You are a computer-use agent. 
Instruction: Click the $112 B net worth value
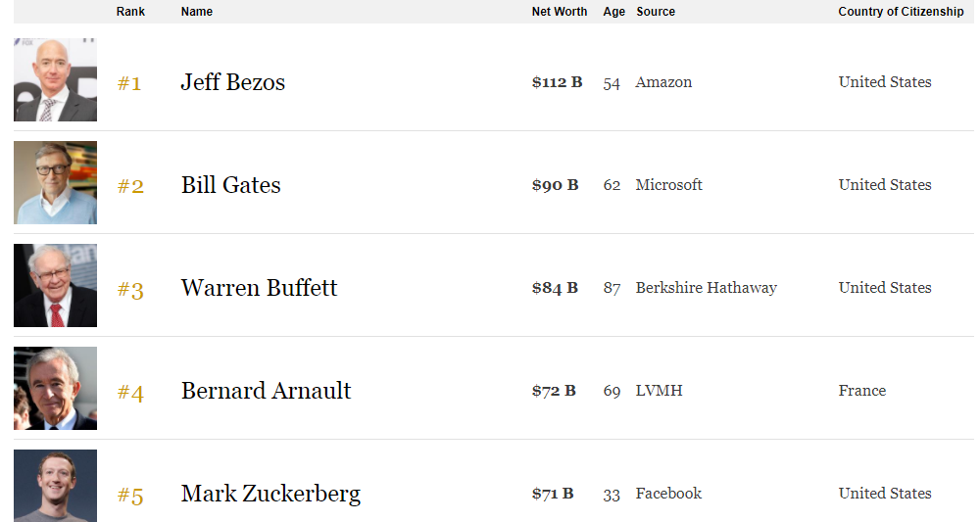click(557, 82)
